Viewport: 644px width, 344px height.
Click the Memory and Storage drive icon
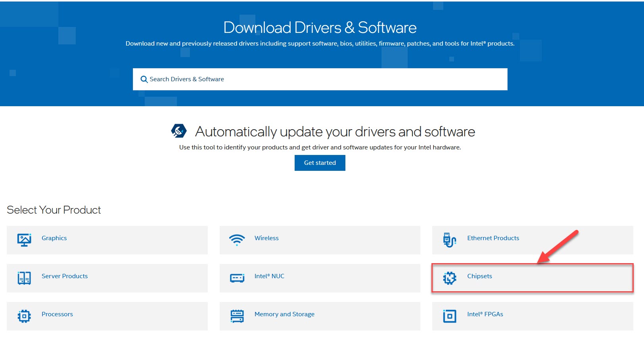[237, 316]
